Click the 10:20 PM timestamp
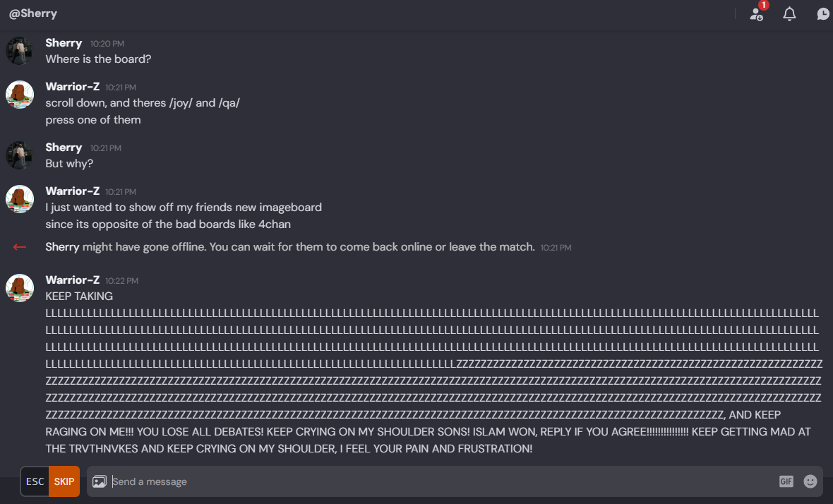The height and width of the screenshot is (504, 833). [x=107, y=44]
